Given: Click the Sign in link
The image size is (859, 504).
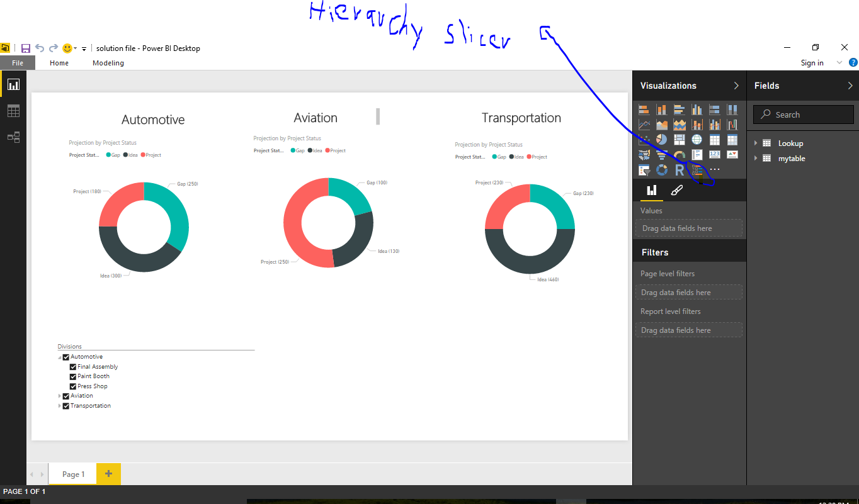Looking at the screenshot, I should pos(812,63).
